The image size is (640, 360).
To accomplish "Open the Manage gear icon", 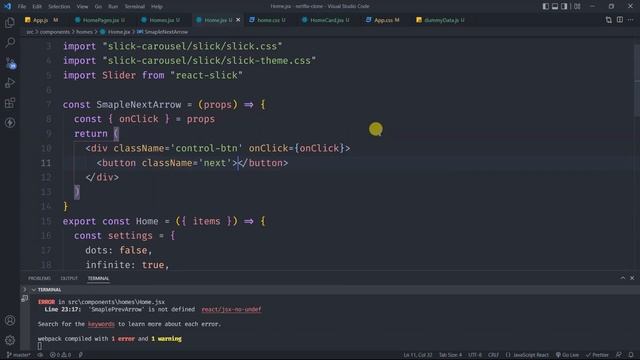I will (x=10, y=340).
